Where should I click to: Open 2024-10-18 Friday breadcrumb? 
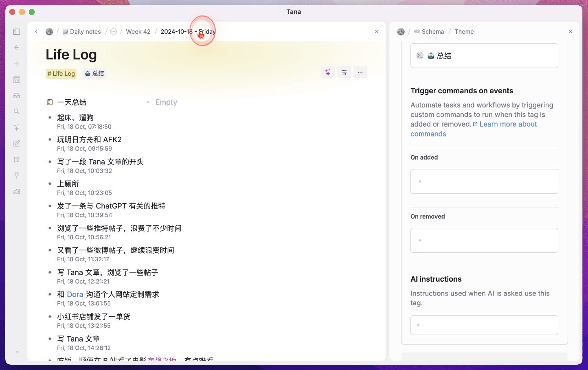pos(188,32)
